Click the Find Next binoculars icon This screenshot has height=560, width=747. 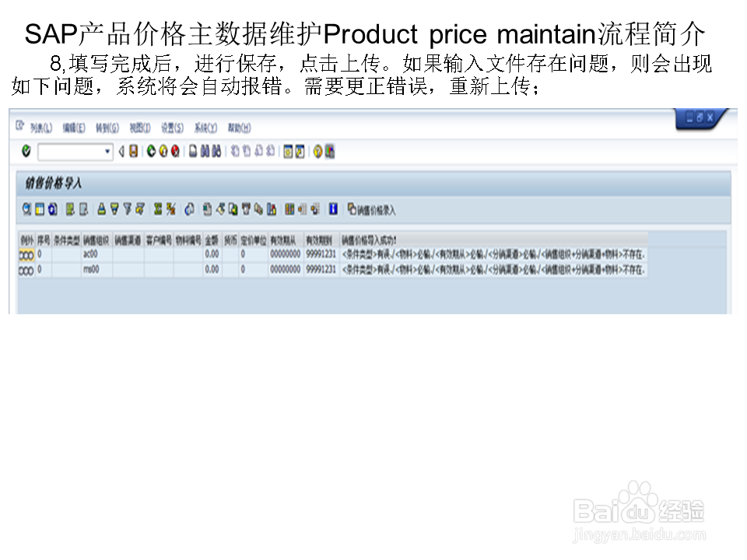tap(216, 152)
